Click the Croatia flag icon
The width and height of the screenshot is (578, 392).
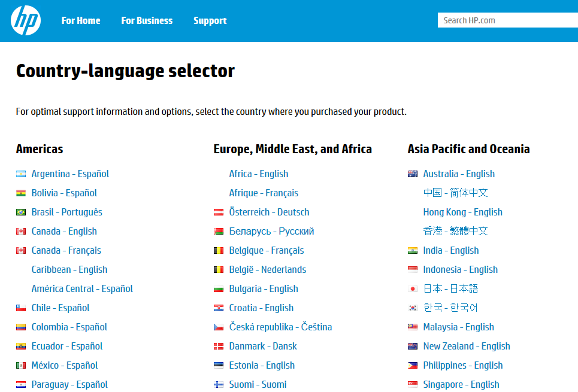click(x=219, y=308)
